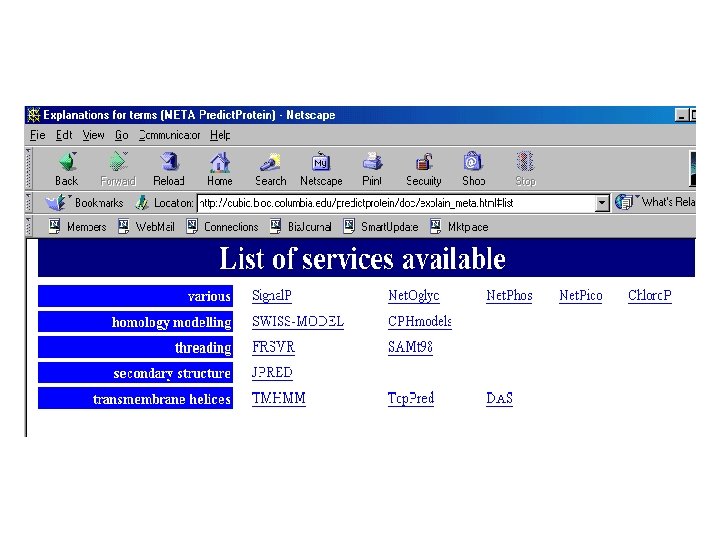
Task: Open the Edit menu
Action: pos(64,135)
